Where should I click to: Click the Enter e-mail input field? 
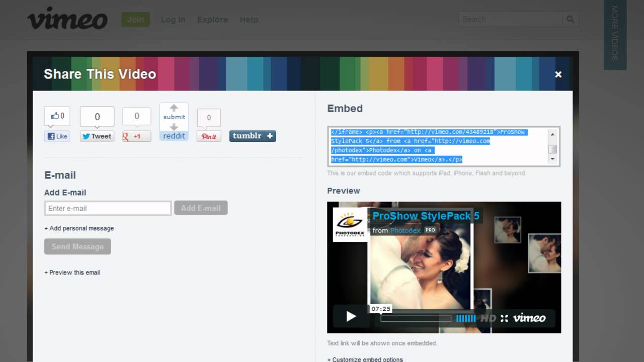(108, 208)
